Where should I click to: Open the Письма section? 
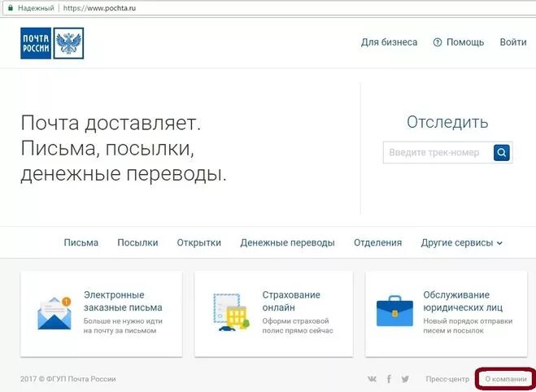(x=81, y=242)
